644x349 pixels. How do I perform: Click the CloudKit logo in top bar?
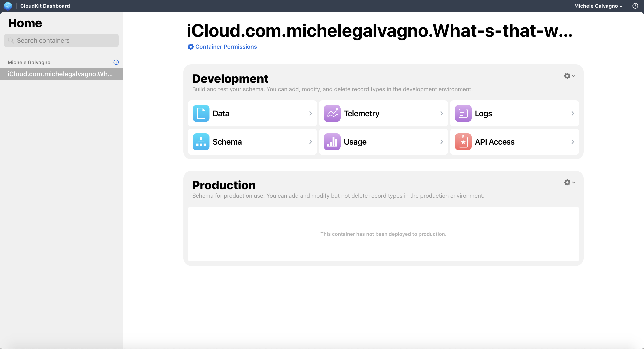(8, 6)
